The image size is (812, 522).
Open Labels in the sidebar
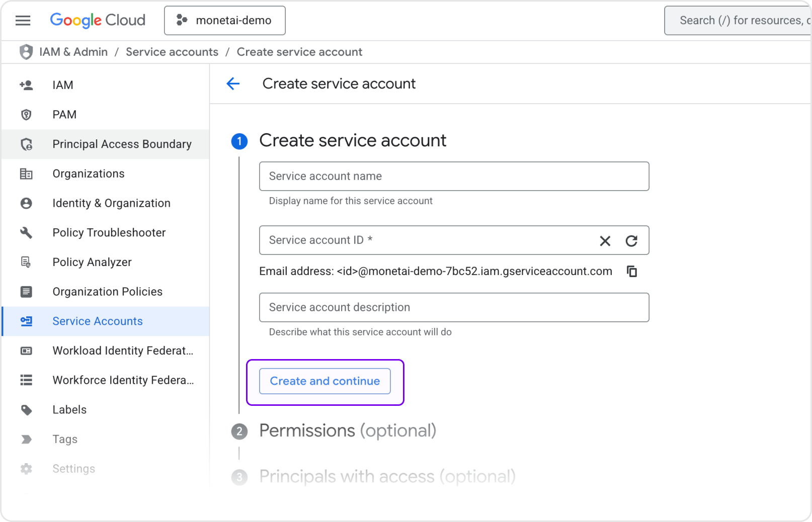point(106,410)
